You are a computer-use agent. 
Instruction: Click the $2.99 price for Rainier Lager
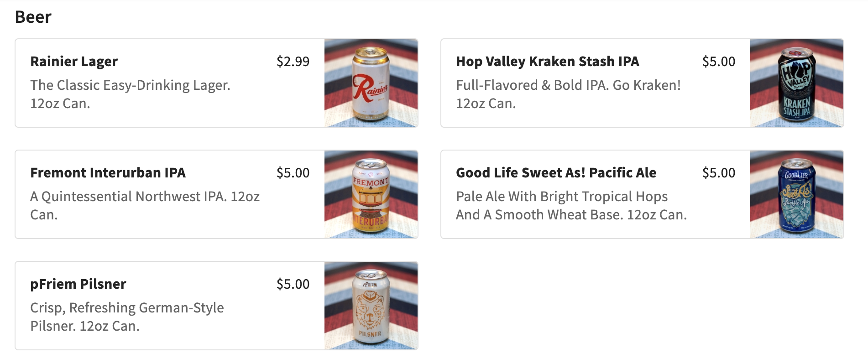pos(293,62)
